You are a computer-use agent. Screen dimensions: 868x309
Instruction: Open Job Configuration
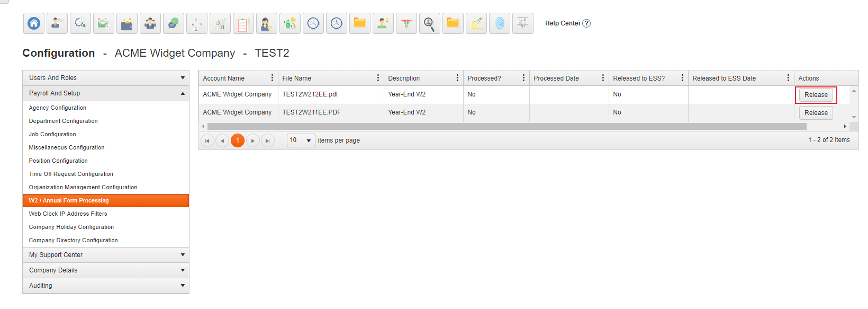coord(52,134)
